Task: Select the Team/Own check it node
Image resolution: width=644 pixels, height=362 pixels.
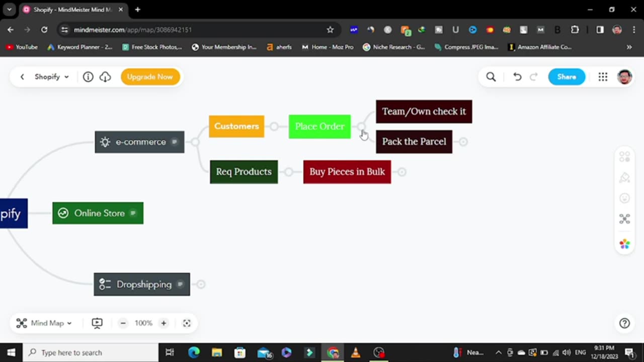Action: (424, 112)
